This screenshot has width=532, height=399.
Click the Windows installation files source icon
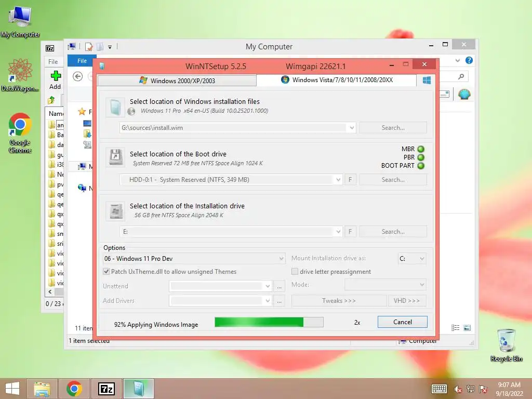coord(115,107)
